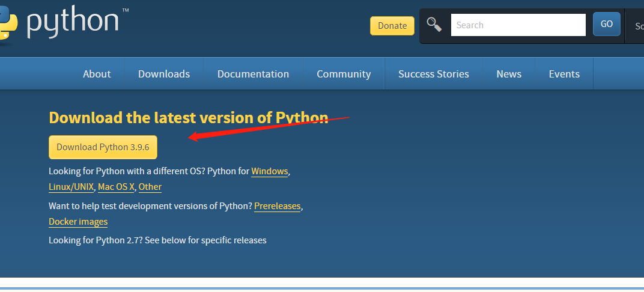
Task: Click the Download Python 3.9.6 button
Action: coord(103,147)
